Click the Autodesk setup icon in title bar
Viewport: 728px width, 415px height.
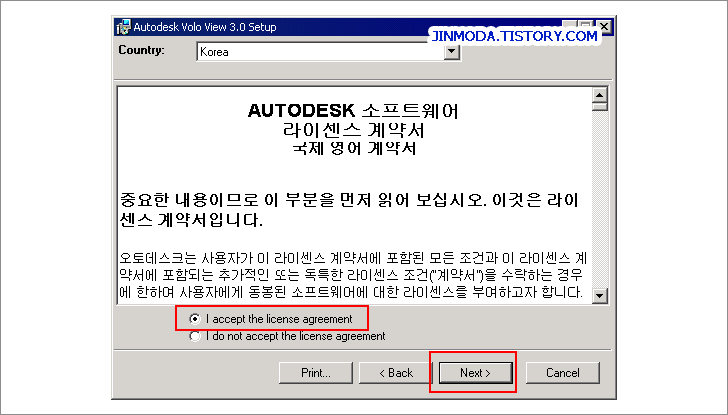(x=124, y=27)
